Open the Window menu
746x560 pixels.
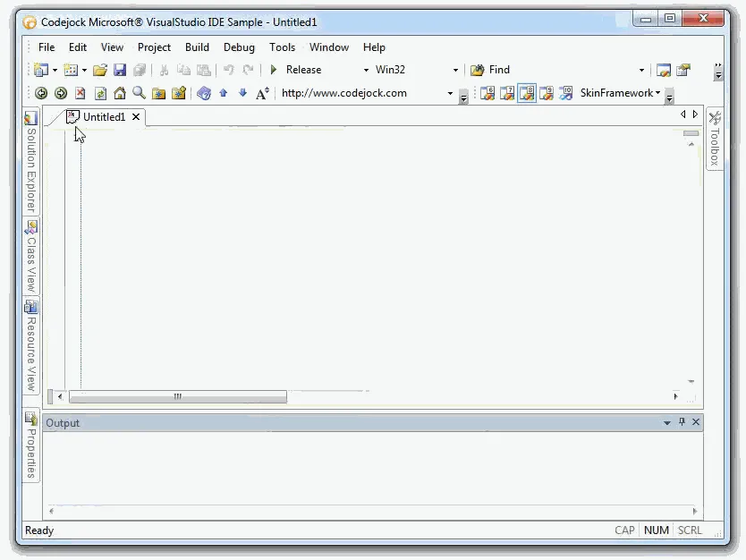pyautogui.click(x=329, y=47)
